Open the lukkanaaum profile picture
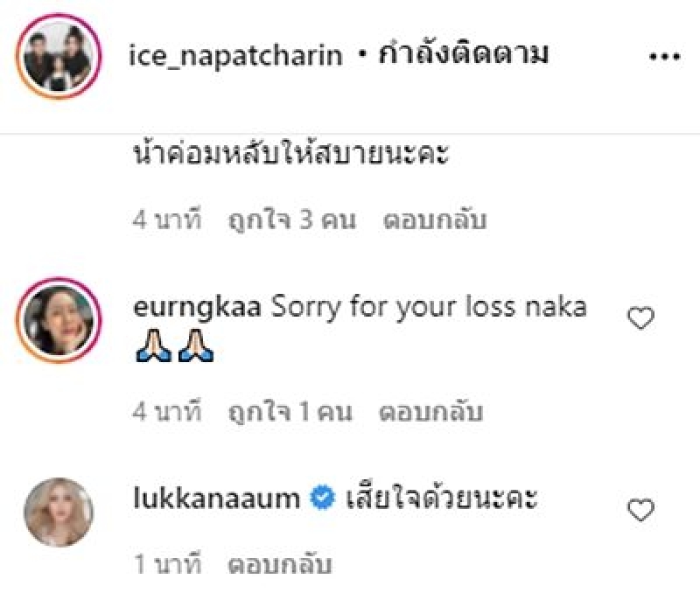The width and height of the screenshot is (700, 600). pyautogui.click(x=59, y=513)
